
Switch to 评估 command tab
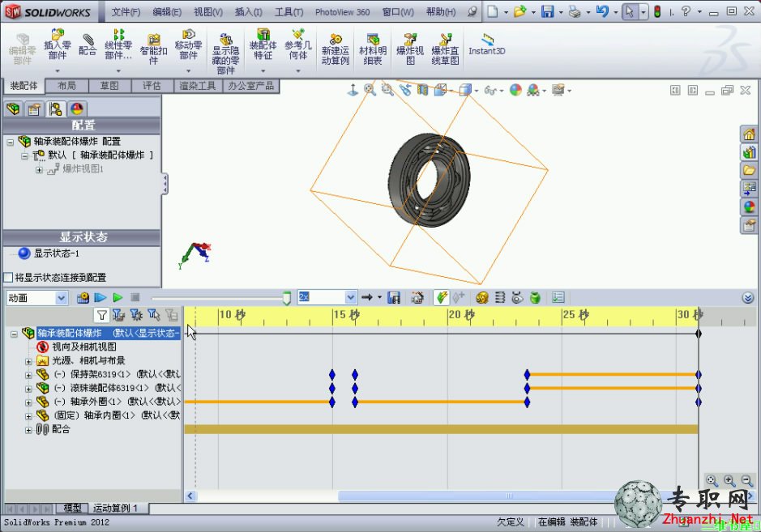click(x=152, y=86)
